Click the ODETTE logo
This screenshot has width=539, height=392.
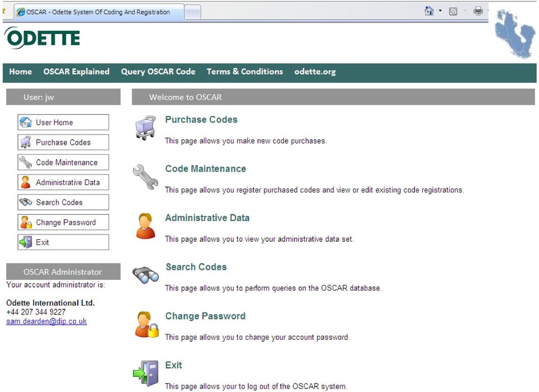(42, 38)
